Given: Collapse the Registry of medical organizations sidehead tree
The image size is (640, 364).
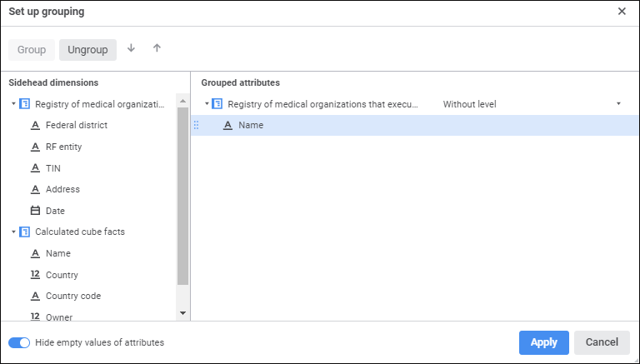Looking at the screenshot, I should [13, 105].
